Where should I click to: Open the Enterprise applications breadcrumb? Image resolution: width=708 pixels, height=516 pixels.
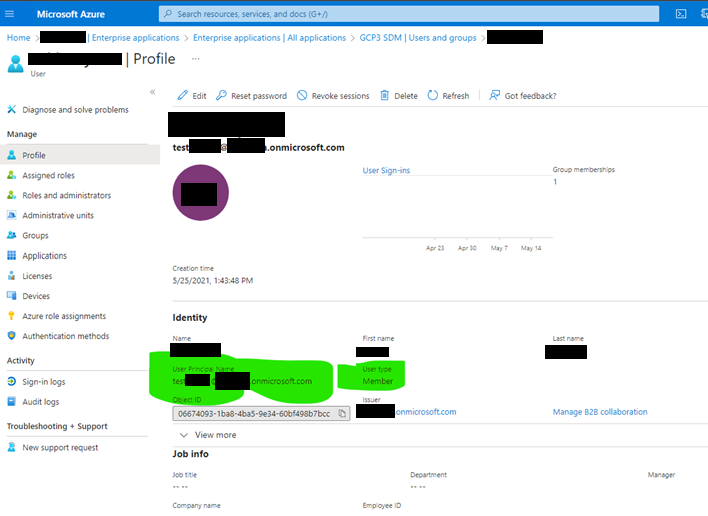tap(135, 38)
